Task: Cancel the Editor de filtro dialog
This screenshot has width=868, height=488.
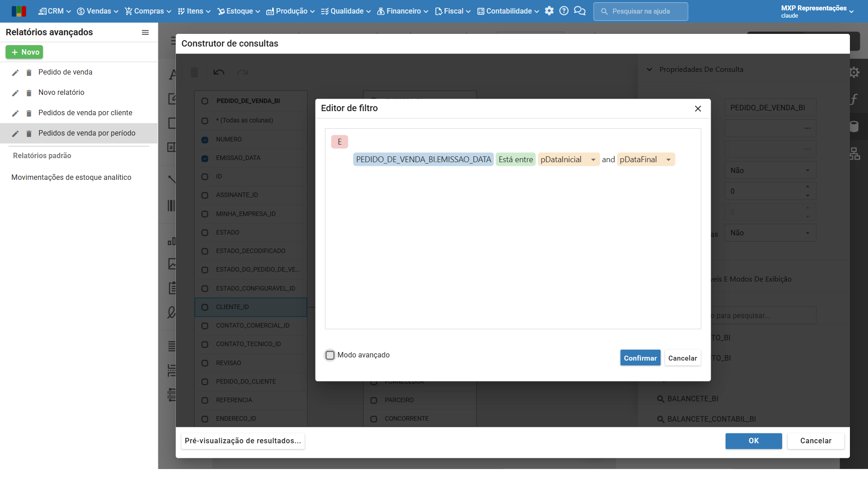Action: pos(683,358)
